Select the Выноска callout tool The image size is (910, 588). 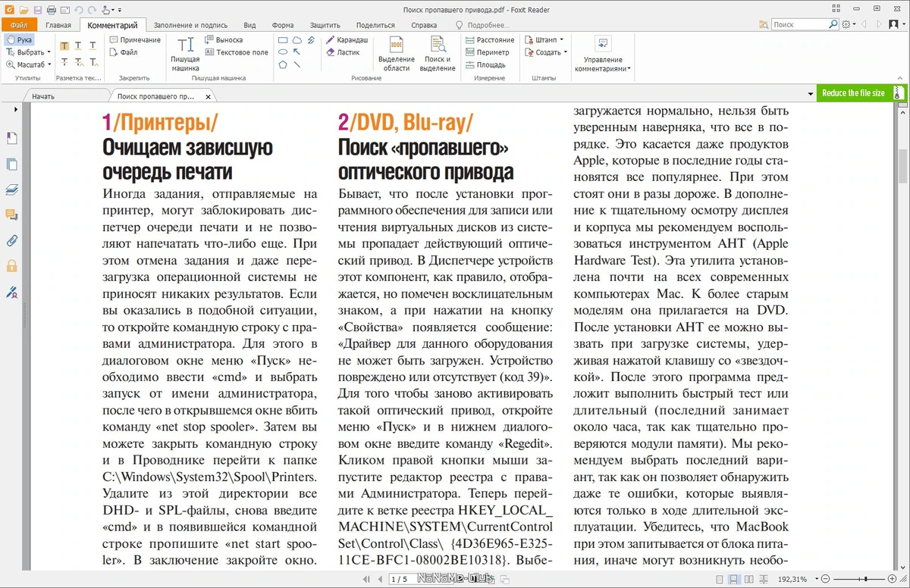click(224, 39)
